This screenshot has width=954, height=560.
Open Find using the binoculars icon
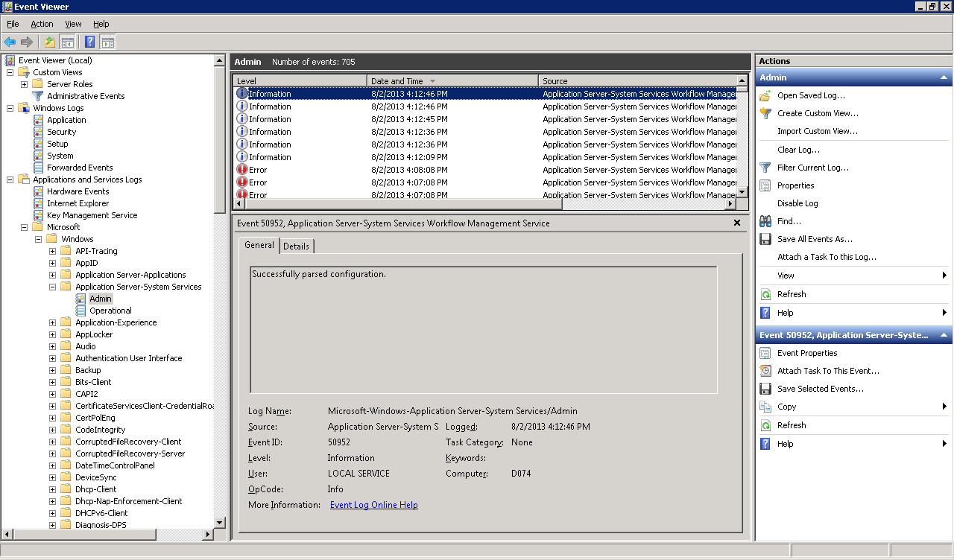765,221
